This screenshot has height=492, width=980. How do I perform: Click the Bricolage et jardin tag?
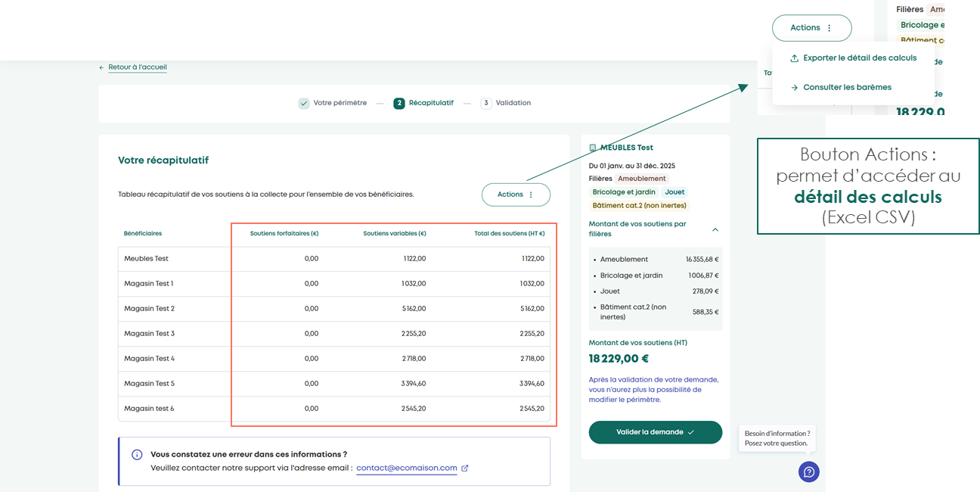coord(624,192)
